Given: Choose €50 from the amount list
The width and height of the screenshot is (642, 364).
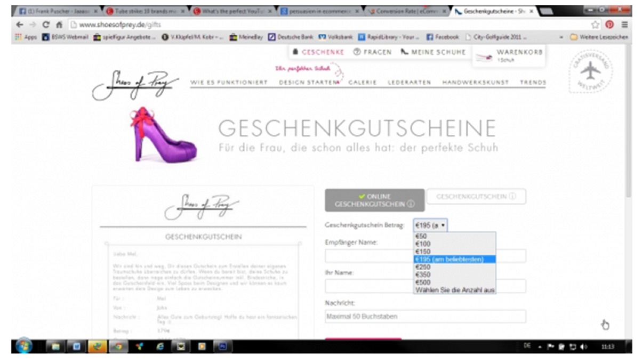Looking at the screenshot, I should (454, 236).
